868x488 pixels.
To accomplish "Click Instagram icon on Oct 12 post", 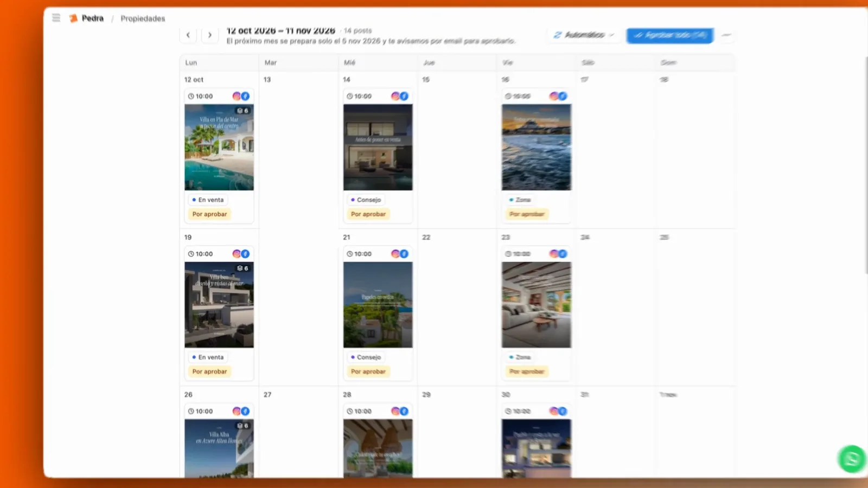I will point(237,96).
